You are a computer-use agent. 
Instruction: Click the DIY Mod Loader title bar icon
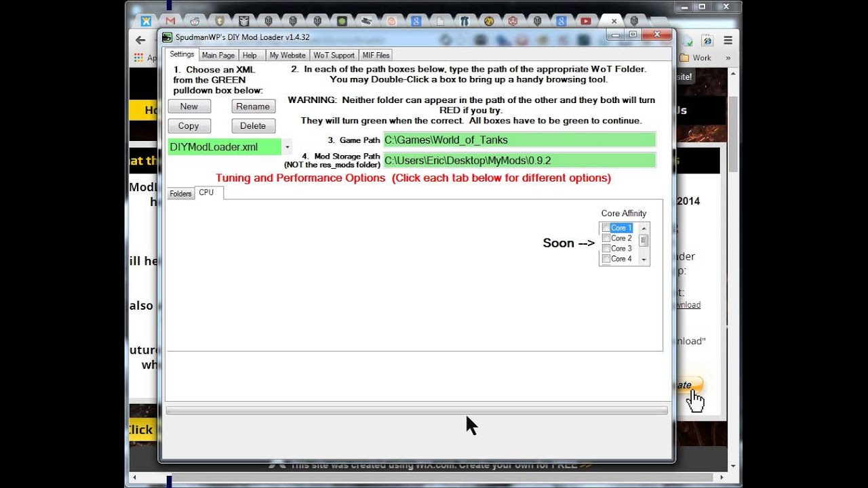(x=167, y=37)
